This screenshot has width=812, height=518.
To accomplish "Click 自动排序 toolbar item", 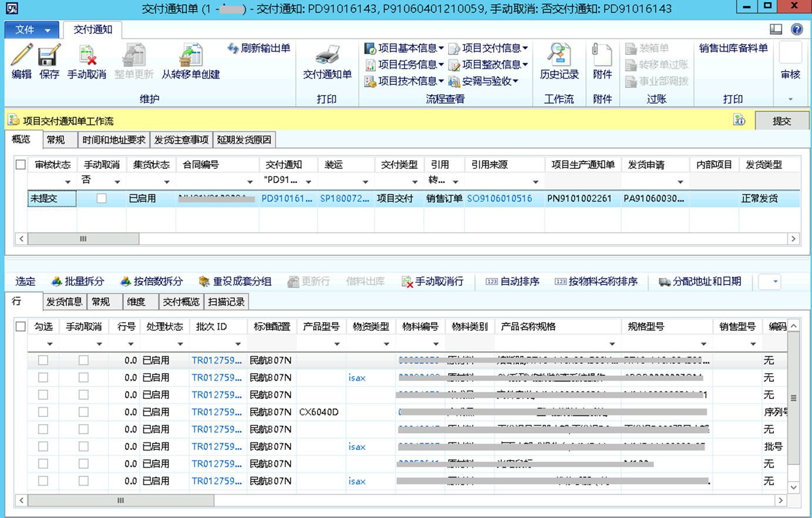I will pos(513,282).
